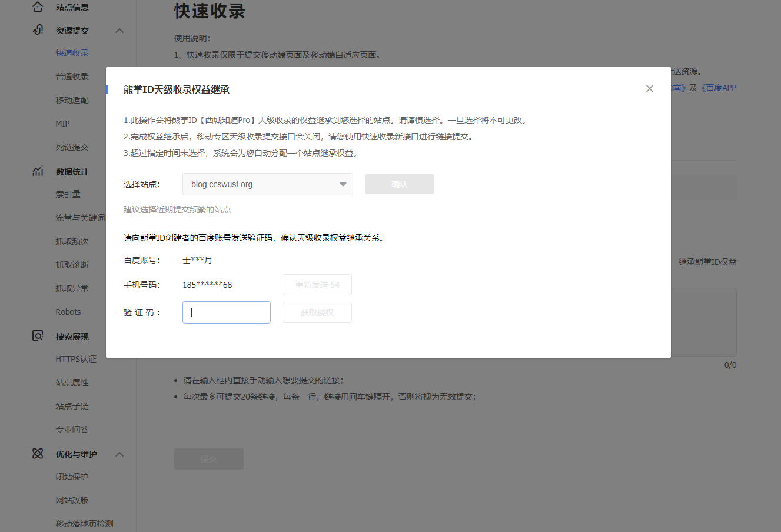Open 移动落地页检测 in the sidebar
The height and width of the screenshot is (532, 781).
pos(84,524)
